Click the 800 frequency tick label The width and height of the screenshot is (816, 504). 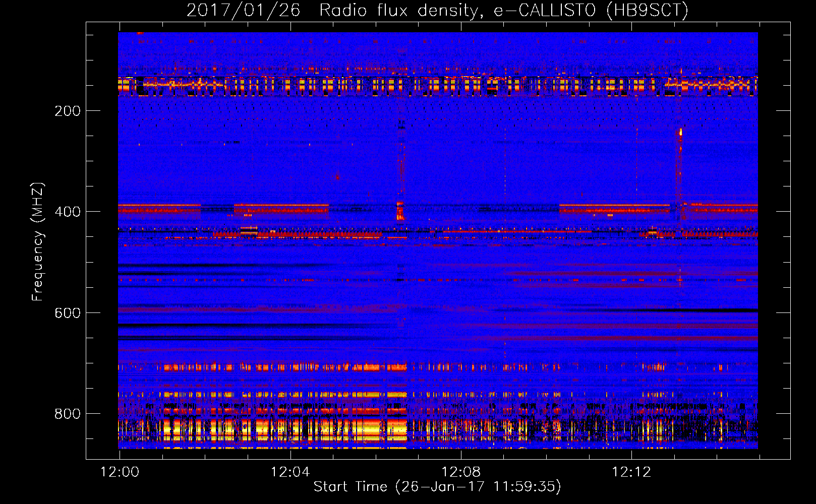pos(68,414)
